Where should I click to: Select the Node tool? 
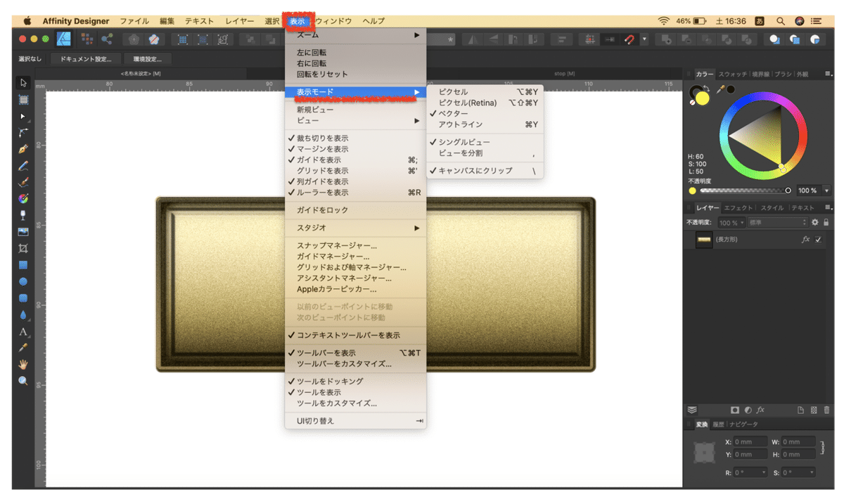pyautogui.click(x=23, y=116)
